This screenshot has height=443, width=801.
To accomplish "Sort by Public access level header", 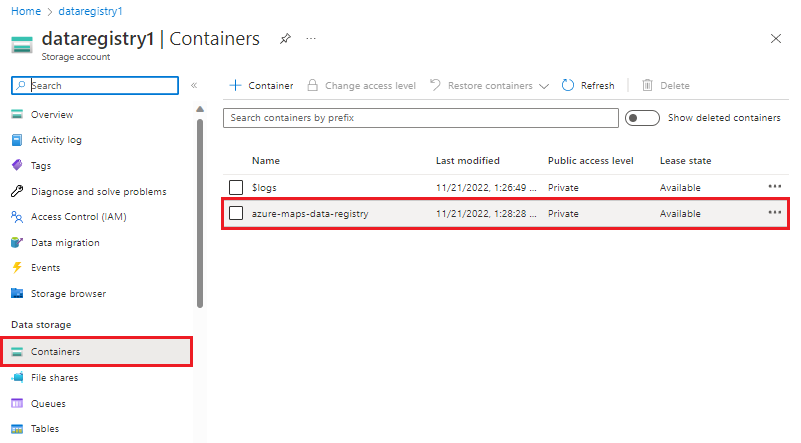I will click(x=591, y=160).
